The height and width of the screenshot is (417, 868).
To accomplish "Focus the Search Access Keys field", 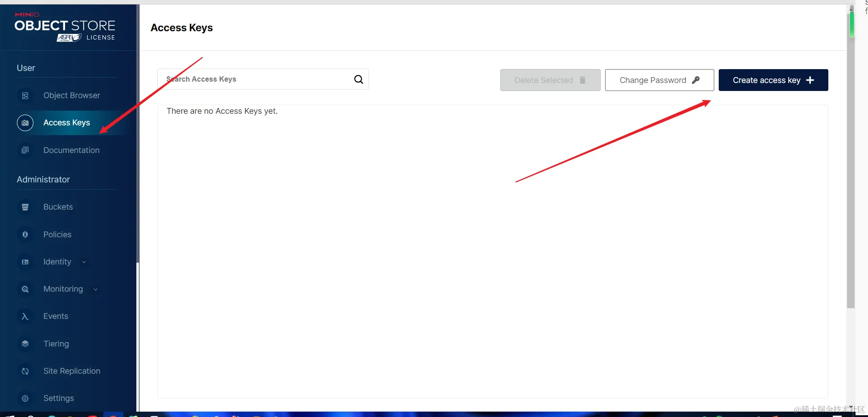I will (x=263, y=79).
